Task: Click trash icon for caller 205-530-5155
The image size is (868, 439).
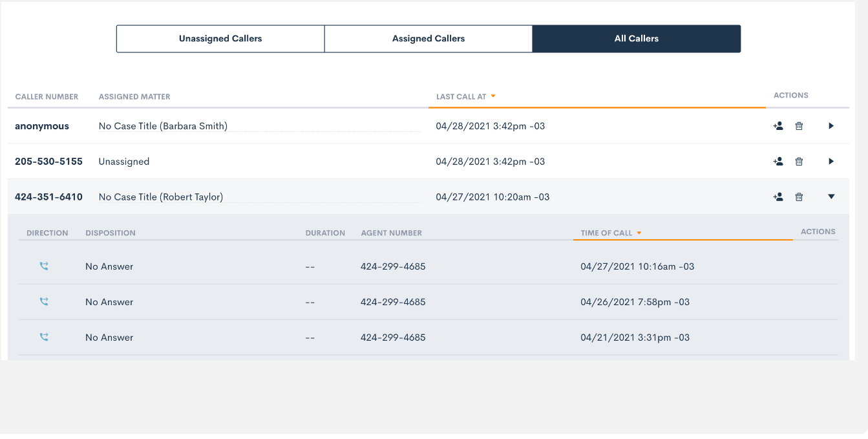Action: pyautogui.click(x=799, y=162)
